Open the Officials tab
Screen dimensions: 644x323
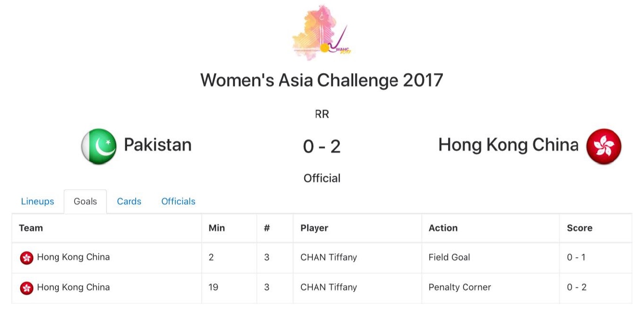coord(178,201)
